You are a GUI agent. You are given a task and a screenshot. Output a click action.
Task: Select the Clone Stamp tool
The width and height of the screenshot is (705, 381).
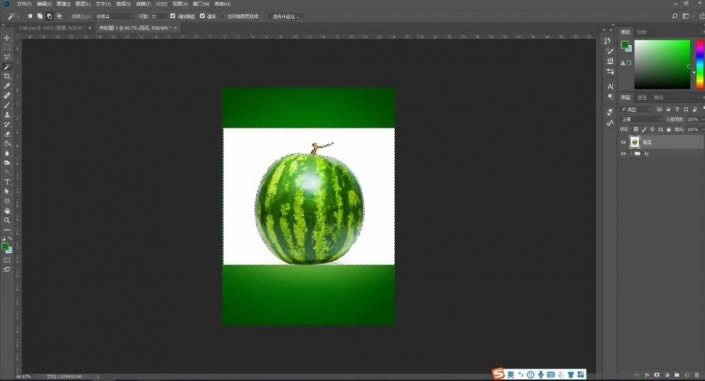[7, 115]
